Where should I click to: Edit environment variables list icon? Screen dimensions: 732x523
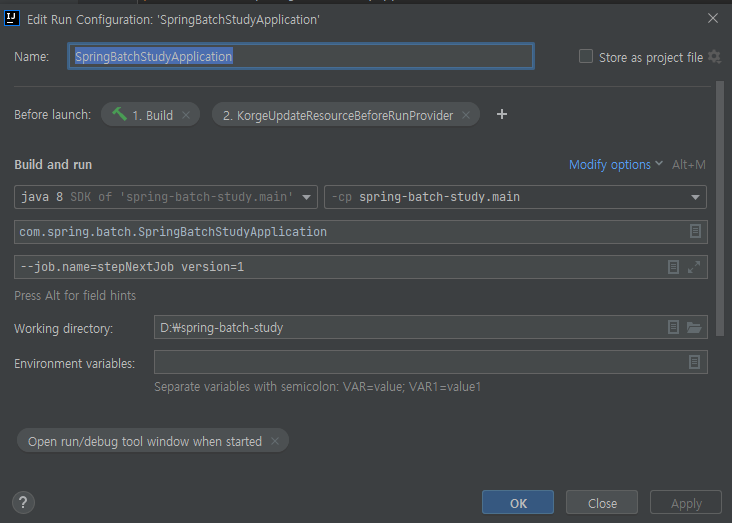point(695,362)
